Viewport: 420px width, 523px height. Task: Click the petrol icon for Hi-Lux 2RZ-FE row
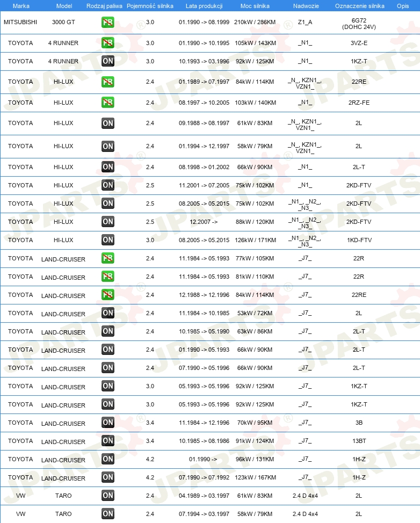(108, 103)
